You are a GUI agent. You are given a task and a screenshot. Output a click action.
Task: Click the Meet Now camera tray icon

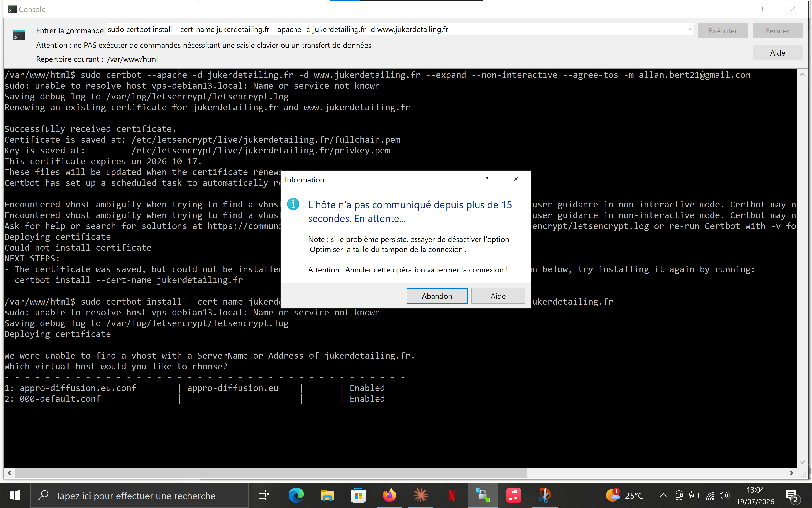pyautogui.click(x=679, y=495)
